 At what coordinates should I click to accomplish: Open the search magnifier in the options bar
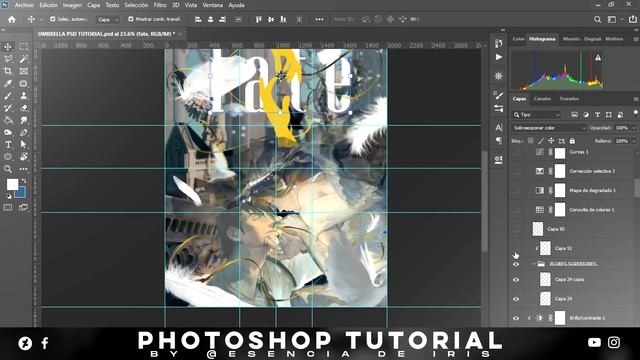point(597,19)
